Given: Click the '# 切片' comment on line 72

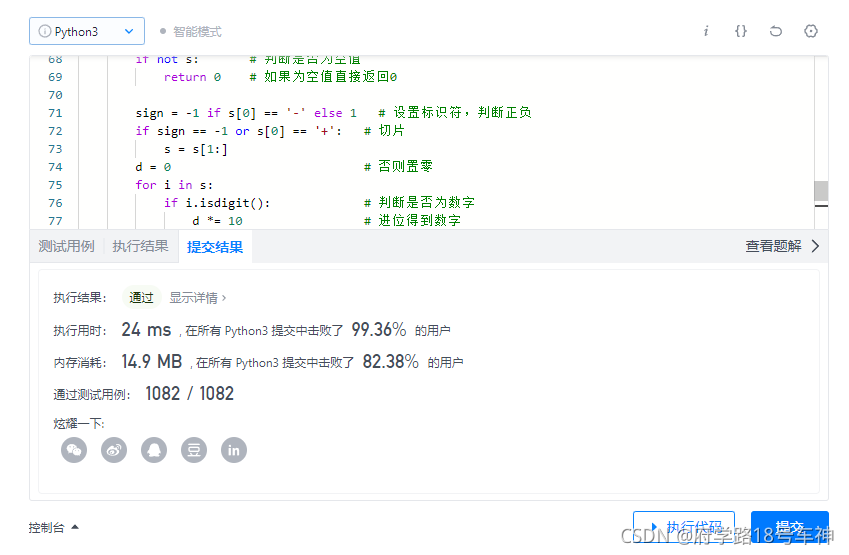Looking at the screenshot, I should point(384,130).
